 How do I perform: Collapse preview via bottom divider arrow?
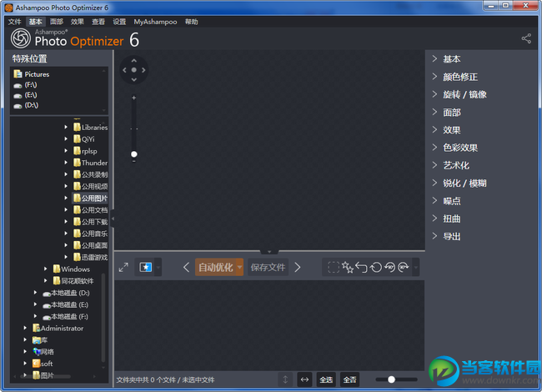[269, 251]
